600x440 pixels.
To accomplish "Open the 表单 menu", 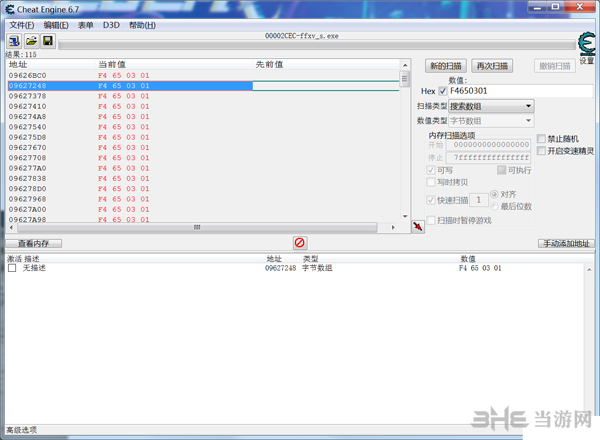I will [x=86, y=25].
